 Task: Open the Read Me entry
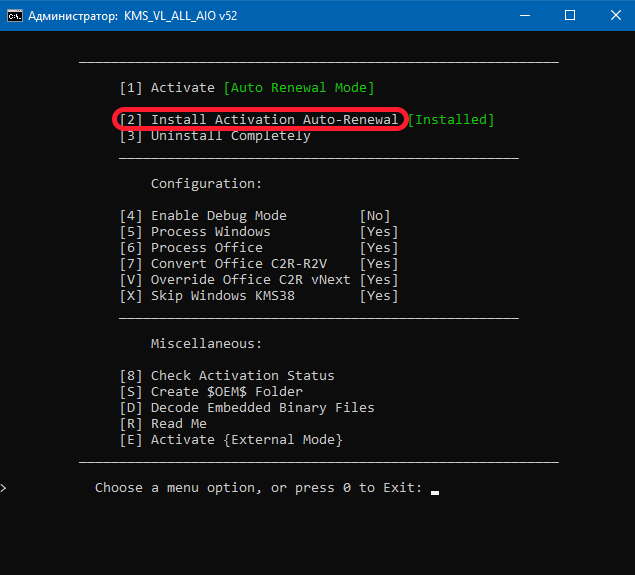click(163, 424)
